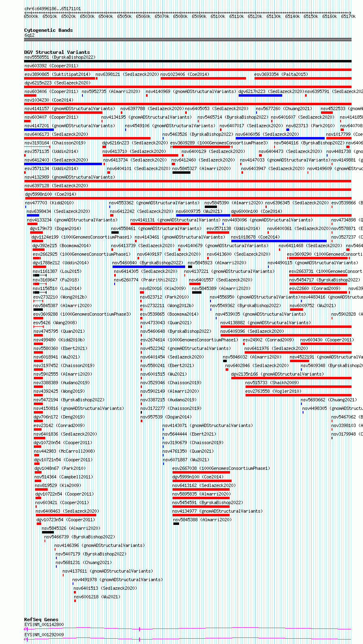363x644 pixels.
Task: Click nsv5681231 (Chuang2021) label
Action: point(84,562)
